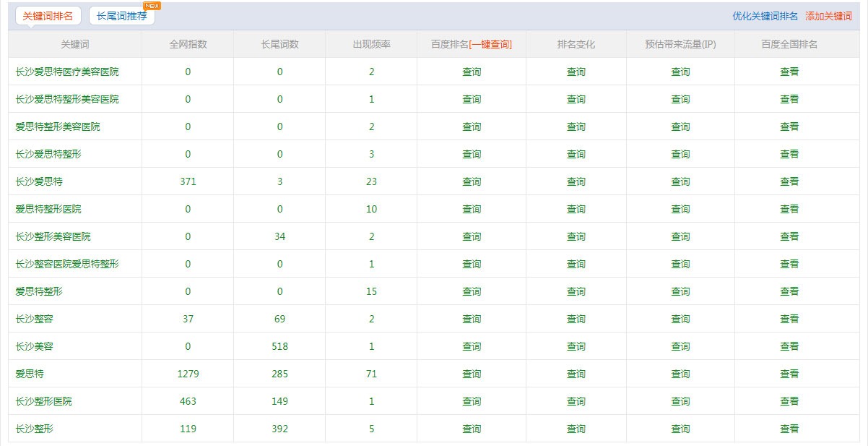Query 预估带来流量 for 长沙爱思特整形 row
Image resolution: width=868 pixels, height=446 pixels.
pyautogui.click(x=680, y=154)
